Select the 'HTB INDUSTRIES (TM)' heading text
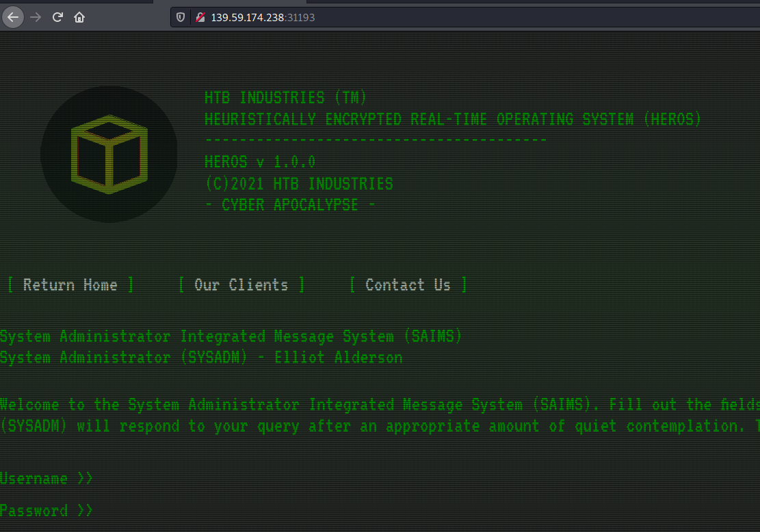The height and width of the screenshot is (532, 760). click(285, 98)
